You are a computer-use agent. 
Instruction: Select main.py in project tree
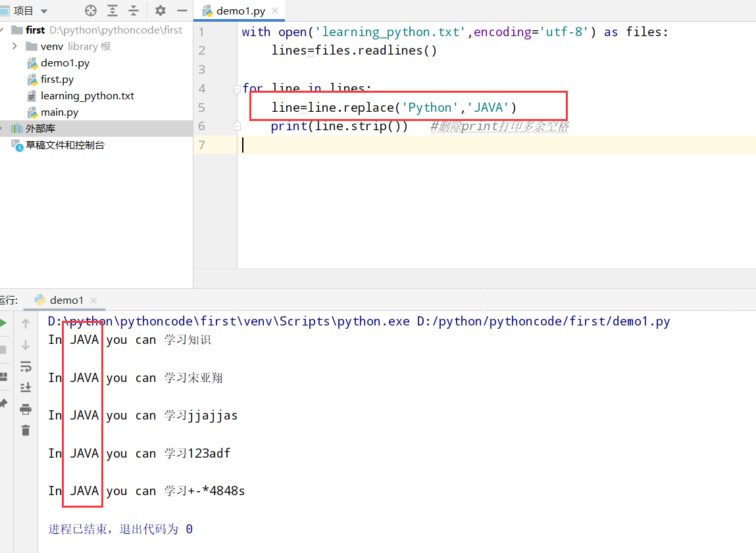point(59,112)
